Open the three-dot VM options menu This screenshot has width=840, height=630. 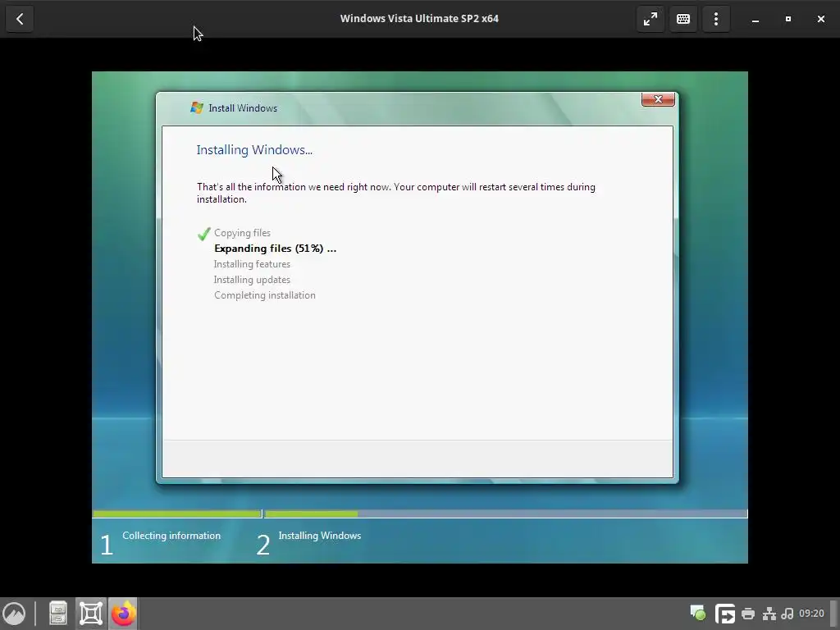point(715,19)
